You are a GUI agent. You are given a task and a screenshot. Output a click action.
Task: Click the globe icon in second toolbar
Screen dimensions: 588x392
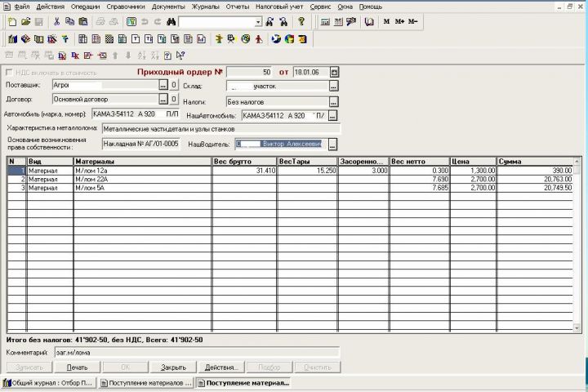(246, 39)
